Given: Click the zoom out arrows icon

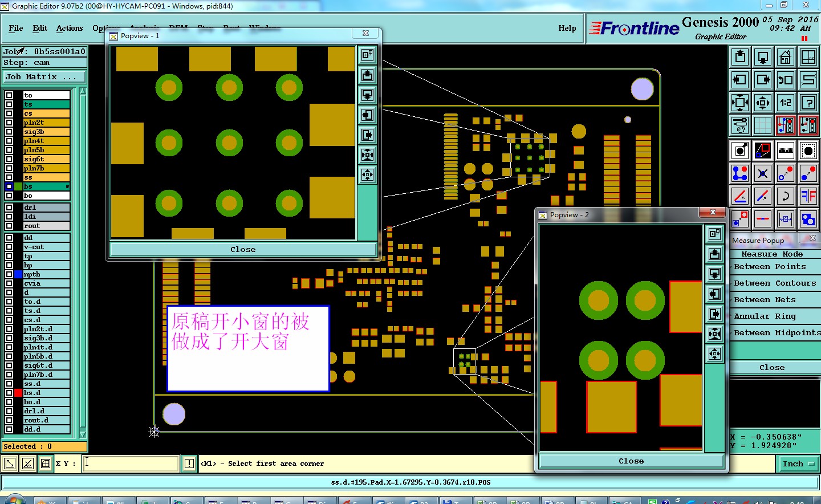Looking at the screenshot, I should (x=740, y=103).
